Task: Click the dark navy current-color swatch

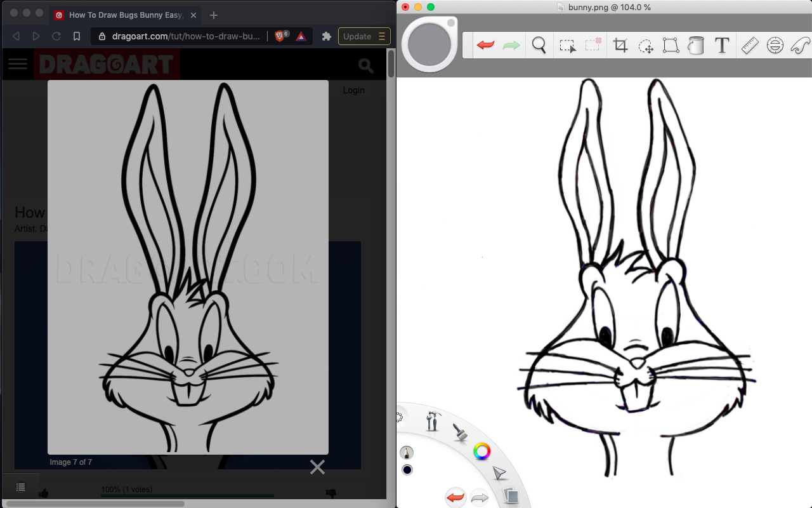Action: coord(407,470)
